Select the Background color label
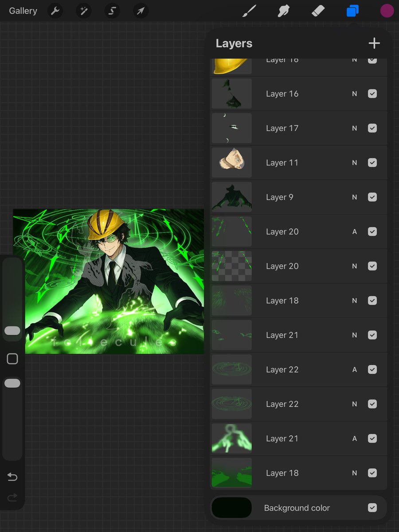399x532 pixels. (x=297, y=508)
